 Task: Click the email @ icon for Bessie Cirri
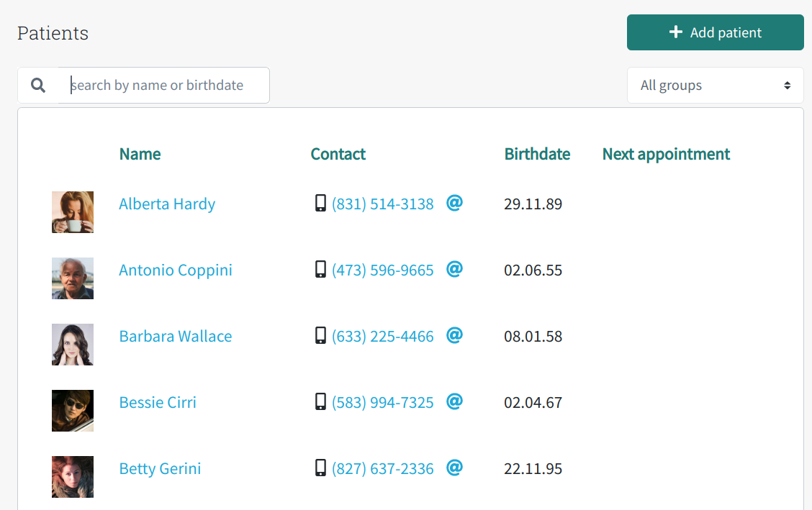(x=455, y=401)
